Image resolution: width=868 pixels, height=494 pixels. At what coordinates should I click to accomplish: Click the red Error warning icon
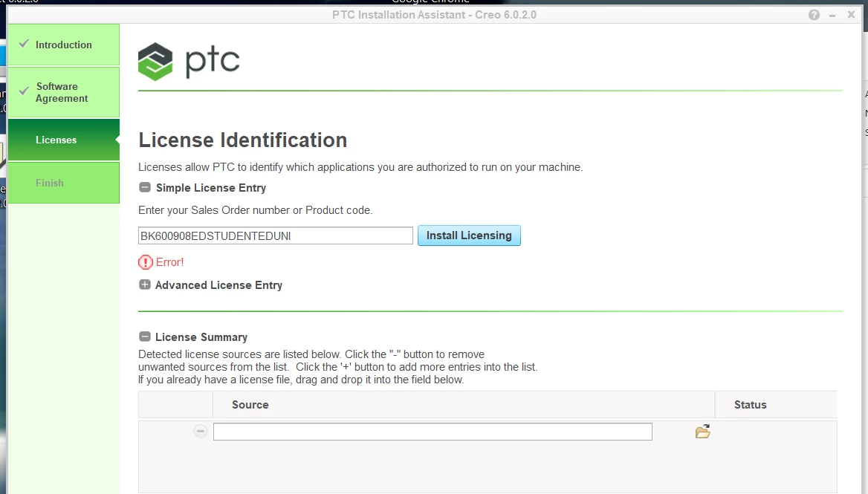tap(146, 262)
